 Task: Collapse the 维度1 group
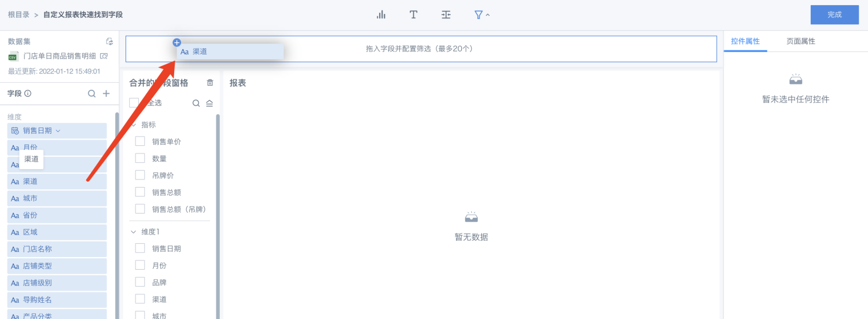(134, 232)
